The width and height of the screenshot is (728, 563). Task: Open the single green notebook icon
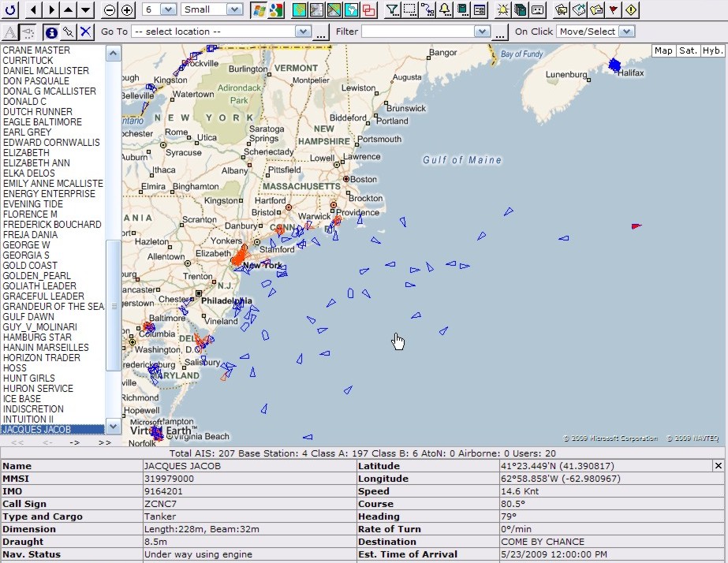point(462,9)
